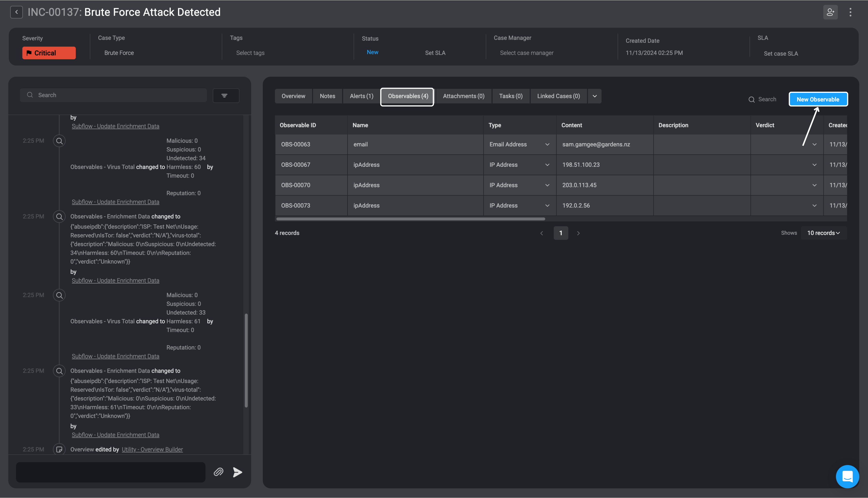Change the New status value
The image size is (868, 498).
tap(372, 52)
